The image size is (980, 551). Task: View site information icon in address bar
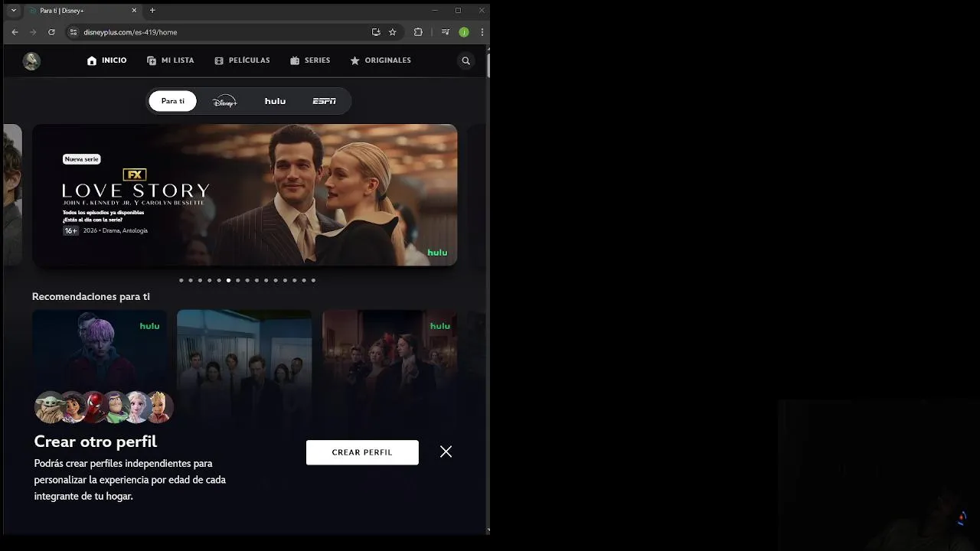pos(73,32)
